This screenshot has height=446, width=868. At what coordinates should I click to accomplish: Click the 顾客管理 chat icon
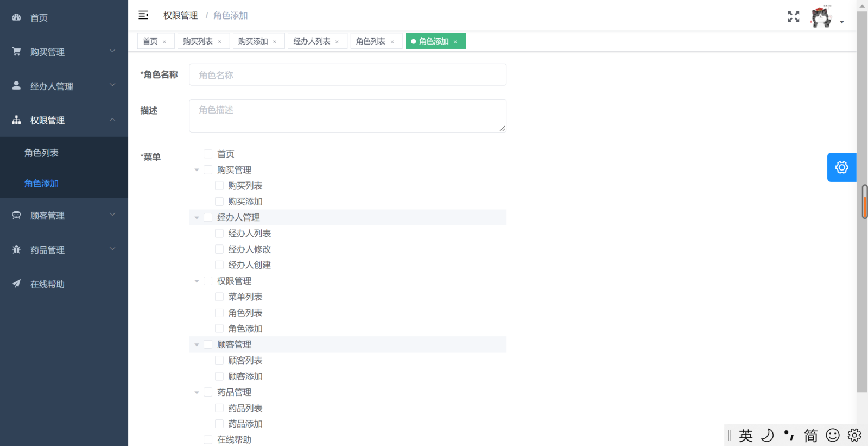click(17, 216)
